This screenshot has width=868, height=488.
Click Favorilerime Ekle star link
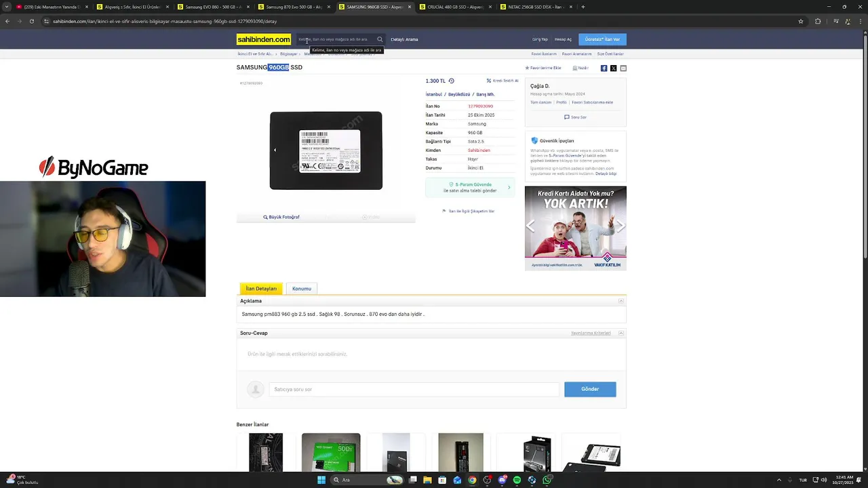(543, 68)
